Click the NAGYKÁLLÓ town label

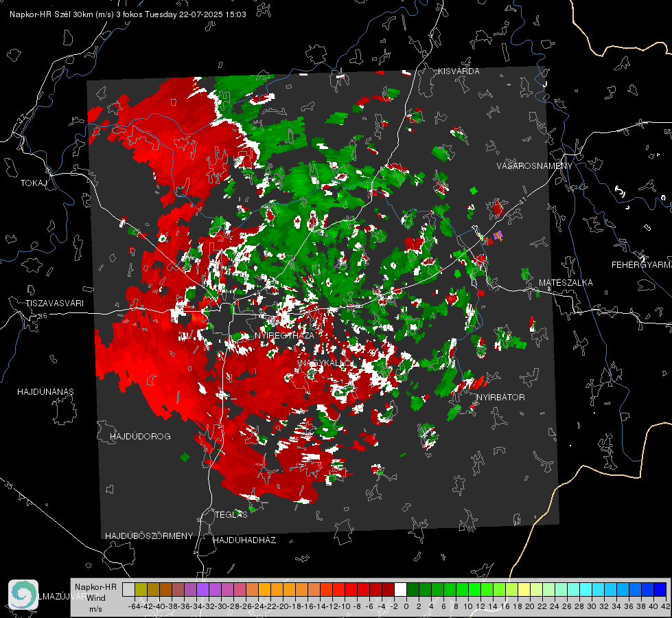325,363
